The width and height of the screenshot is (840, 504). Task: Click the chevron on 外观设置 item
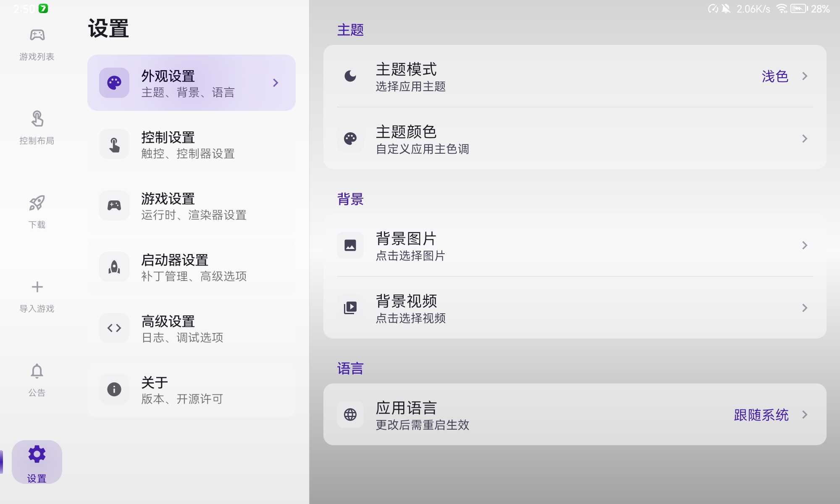tap(276, 83)
